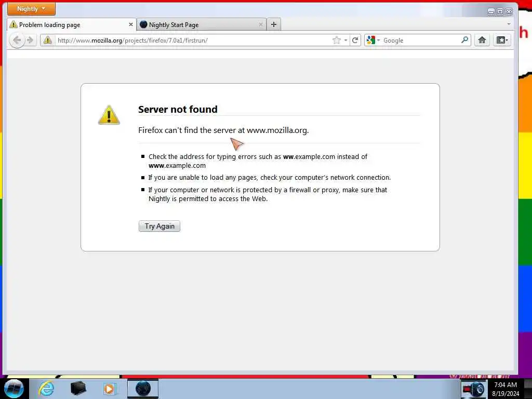532x399 pixels.
Task: Minimize the Nightly browser window
Action: pyautogui.click(x=491, y=12)
